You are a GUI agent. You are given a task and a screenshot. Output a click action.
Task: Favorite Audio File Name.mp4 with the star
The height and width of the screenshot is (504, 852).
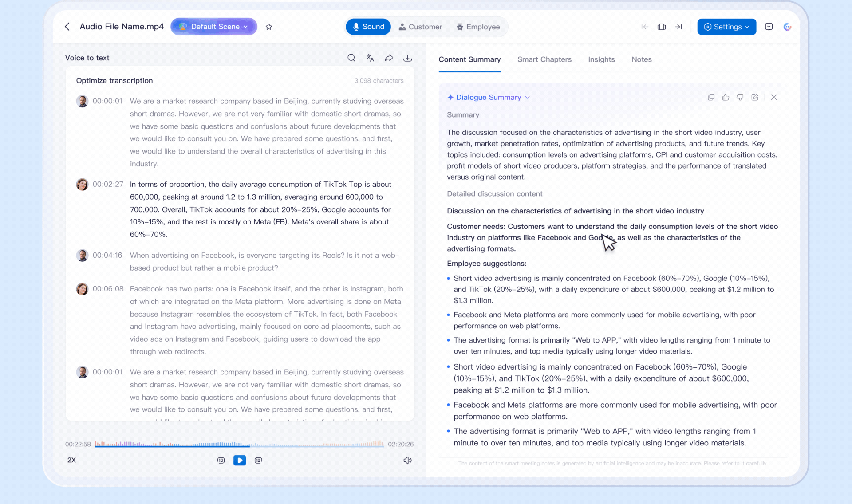268,27
